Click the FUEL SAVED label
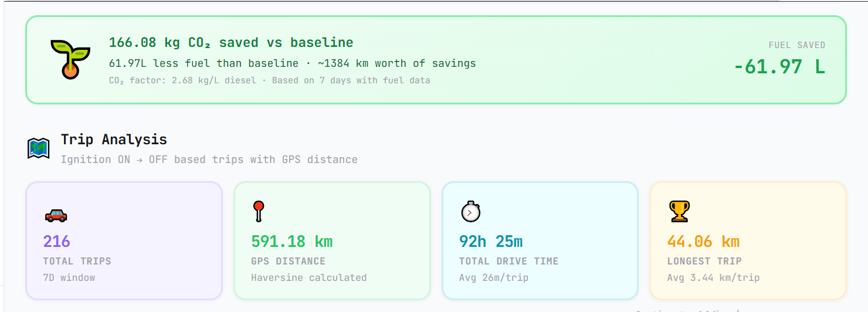 (796, 45)
